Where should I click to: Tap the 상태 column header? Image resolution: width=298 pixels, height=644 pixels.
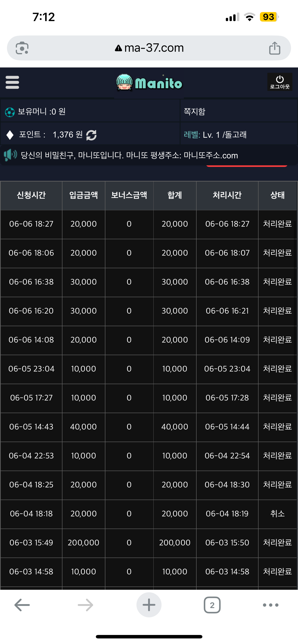277,195
